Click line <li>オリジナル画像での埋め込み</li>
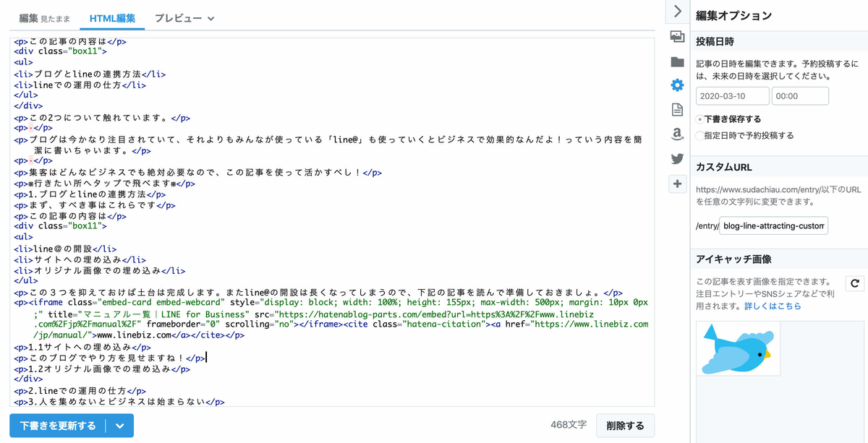The image size is (868, 443). pyautogui.click(x=100, y=270)
